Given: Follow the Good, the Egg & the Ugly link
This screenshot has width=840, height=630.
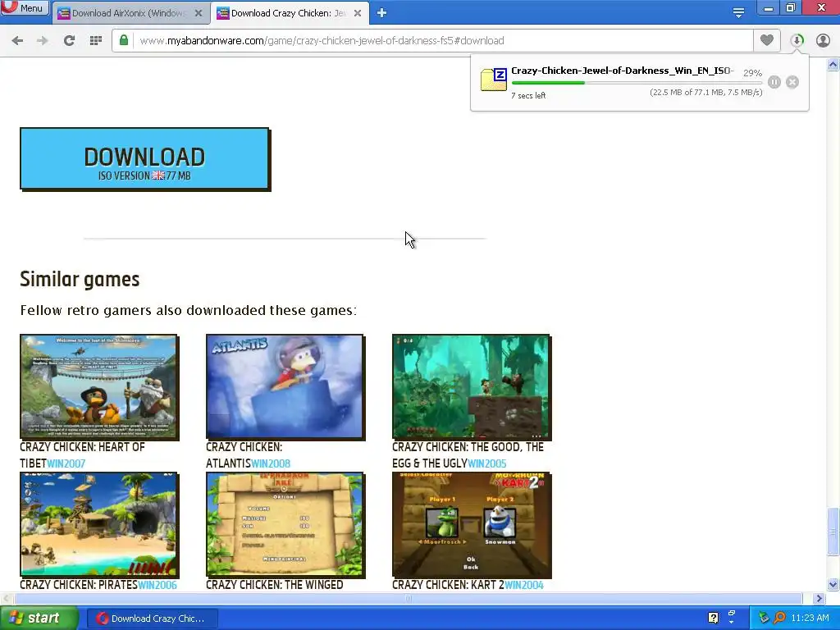Looking at the screenshot, I should 468,454.
